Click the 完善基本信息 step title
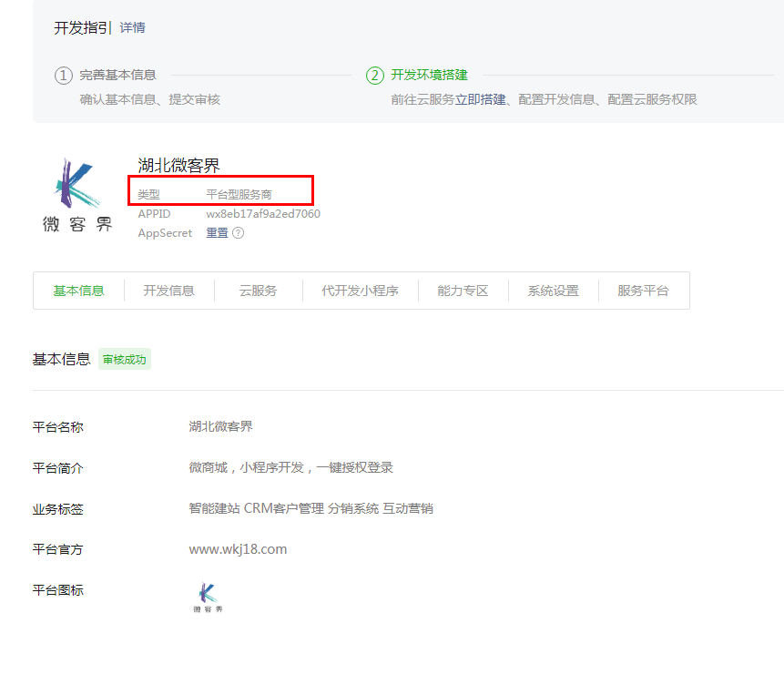Viewport: 784px width, 695px height. (x=118, y=75)
